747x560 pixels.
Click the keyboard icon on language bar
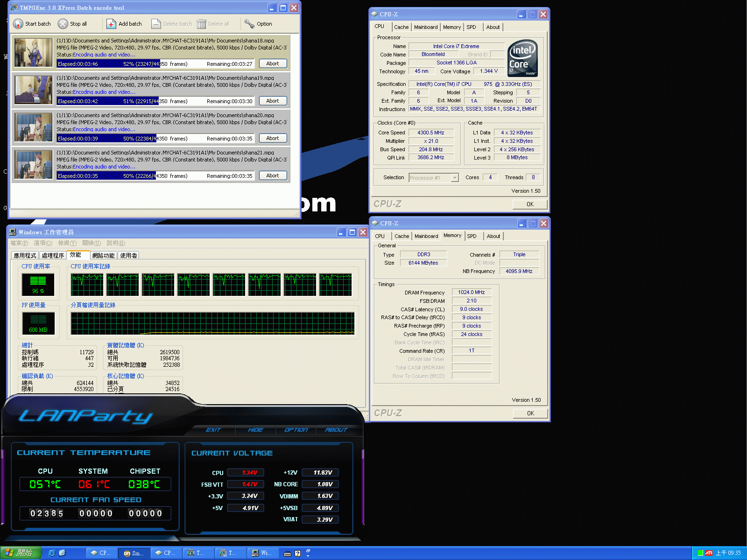click(x=288, y=554)
